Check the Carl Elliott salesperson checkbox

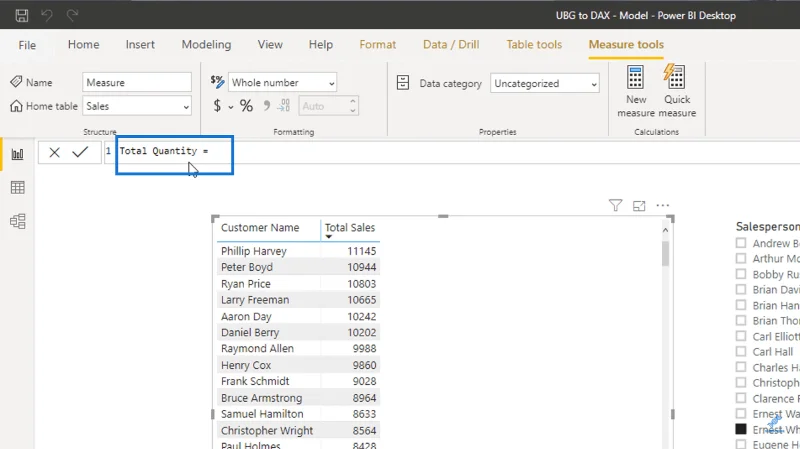pyautogui.click(x=741, y=336)
